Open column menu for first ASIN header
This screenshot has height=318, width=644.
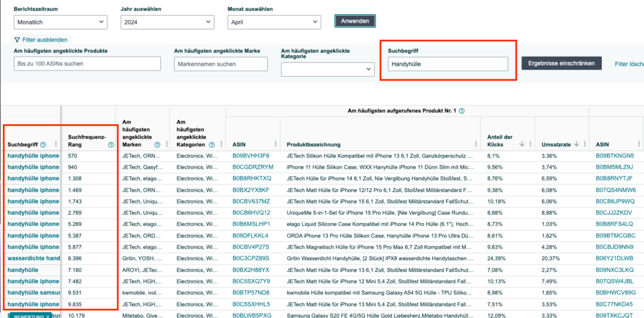pos(276,144)
